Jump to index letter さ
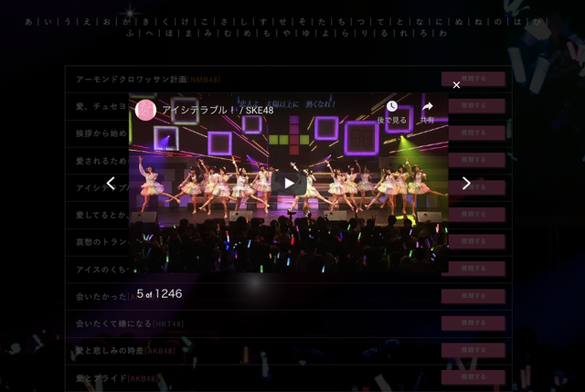Screen dimensions: 585x392 pyautogui.click(x=224, y=22)
